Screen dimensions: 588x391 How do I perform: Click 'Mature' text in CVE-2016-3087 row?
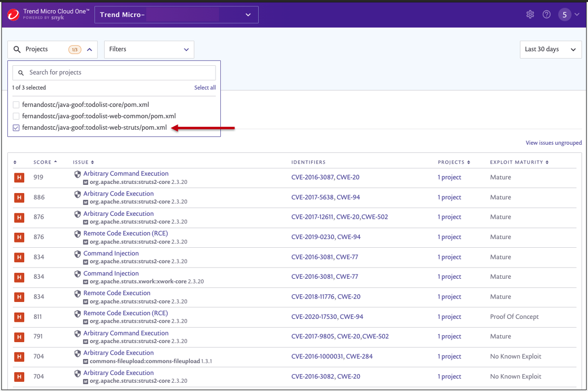pyautogui.click(x=500, y=178)
